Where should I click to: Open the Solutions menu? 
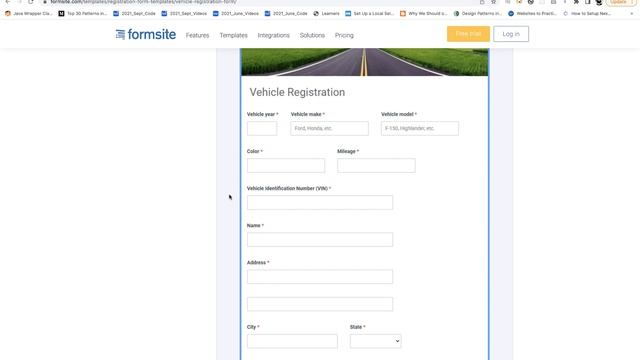(x=312, y=35)
